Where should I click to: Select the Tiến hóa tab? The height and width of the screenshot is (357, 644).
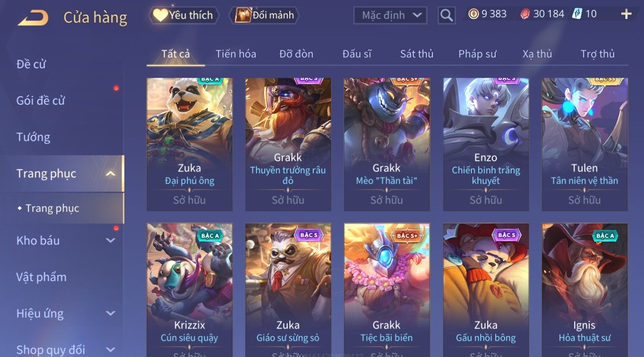pos(236,54)
